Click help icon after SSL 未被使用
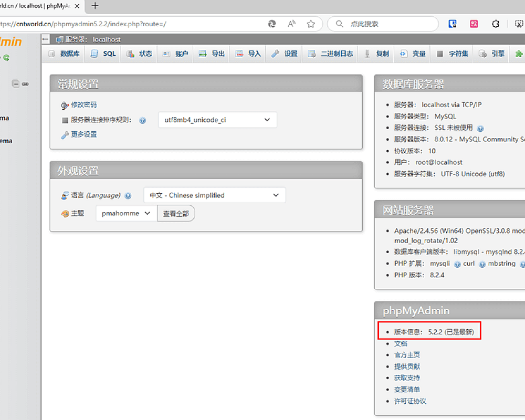Image resolution: width=525 pixels, height=420 pixels. point(480,128)
